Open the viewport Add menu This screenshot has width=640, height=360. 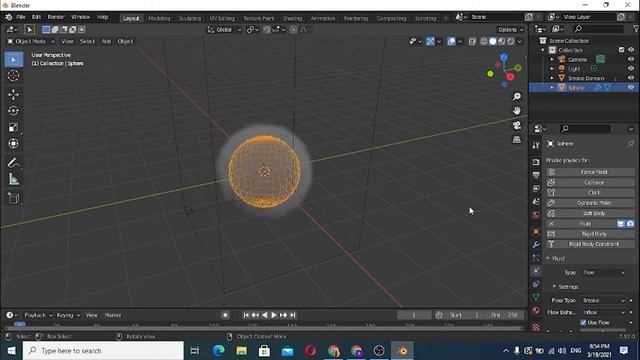(106, 41)
